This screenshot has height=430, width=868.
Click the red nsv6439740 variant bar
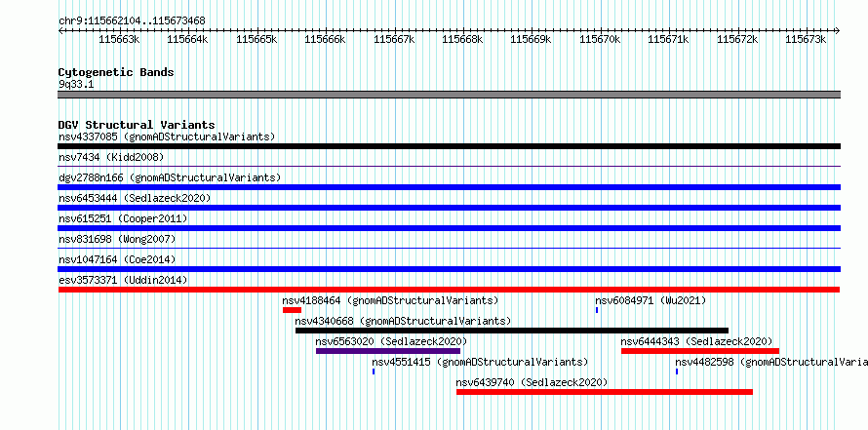click(605, 392)
